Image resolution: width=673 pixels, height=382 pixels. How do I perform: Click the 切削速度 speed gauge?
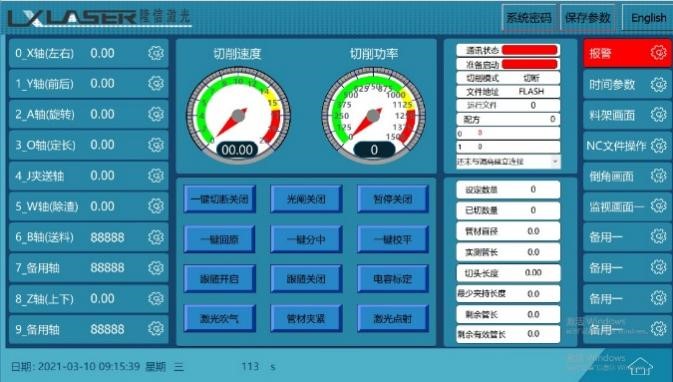coord(238,115)
